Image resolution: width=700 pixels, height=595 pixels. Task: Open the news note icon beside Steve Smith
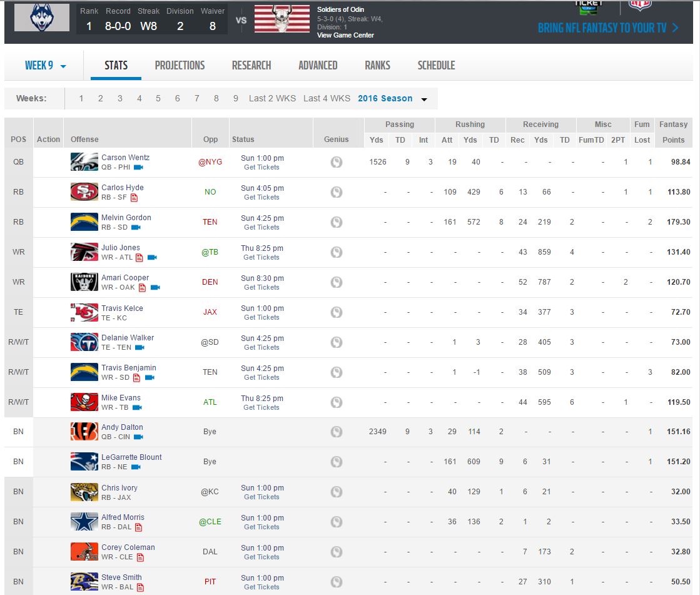pyautogui.click(x=140, y=587)
